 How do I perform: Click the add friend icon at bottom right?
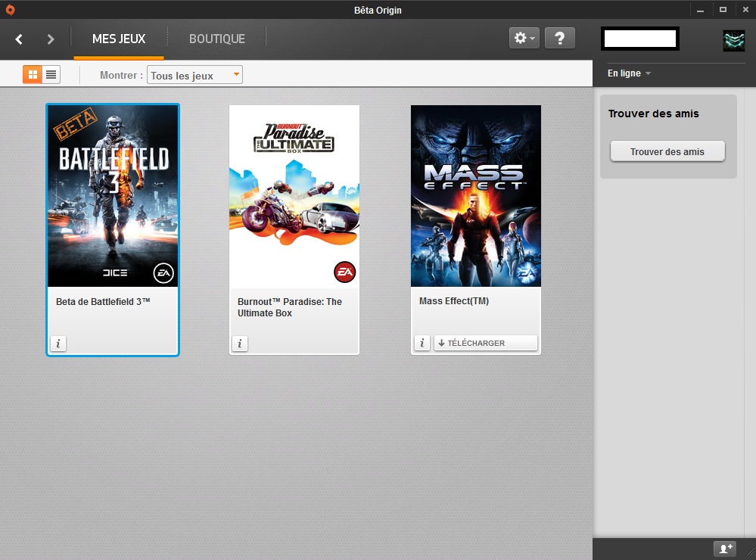[x=725, y=549]
